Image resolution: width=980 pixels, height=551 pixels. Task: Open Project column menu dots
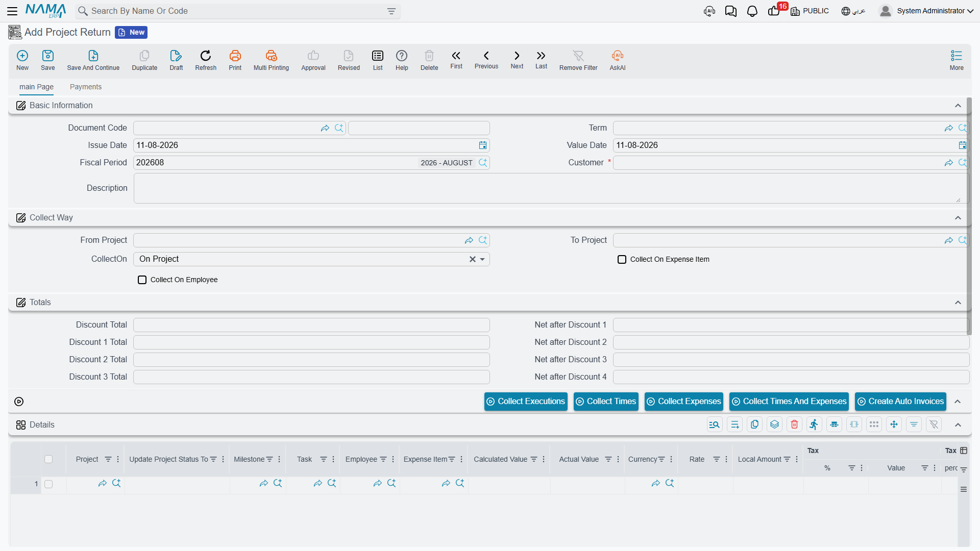pos(118,459)
